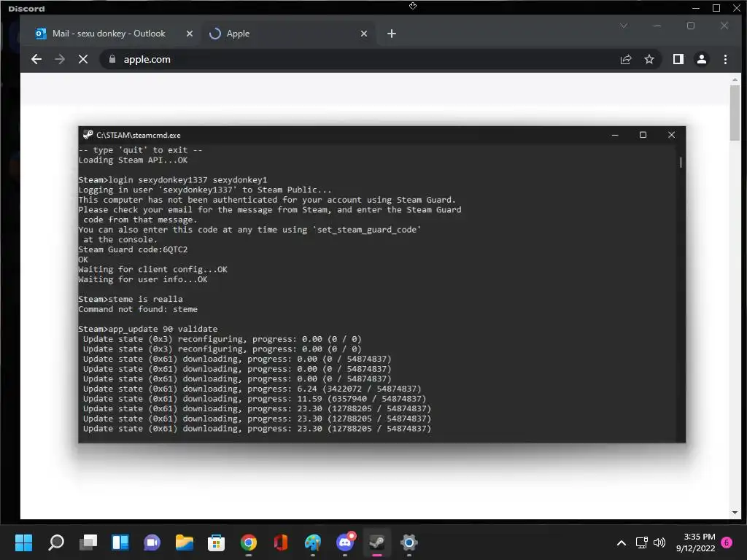Image resolution: width=747 pixels, height=560 pixels.
Task: Click the lock icon beside apple.com
Action: (112, 59)
